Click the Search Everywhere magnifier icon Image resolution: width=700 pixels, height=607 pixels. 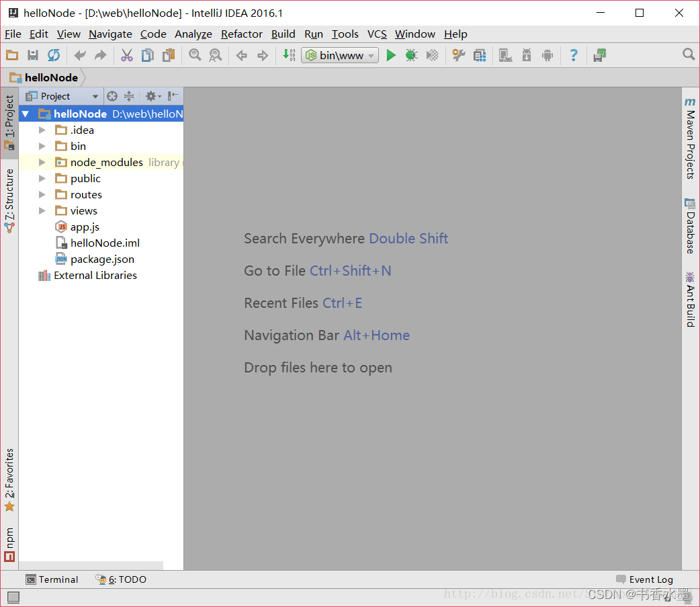689,54
